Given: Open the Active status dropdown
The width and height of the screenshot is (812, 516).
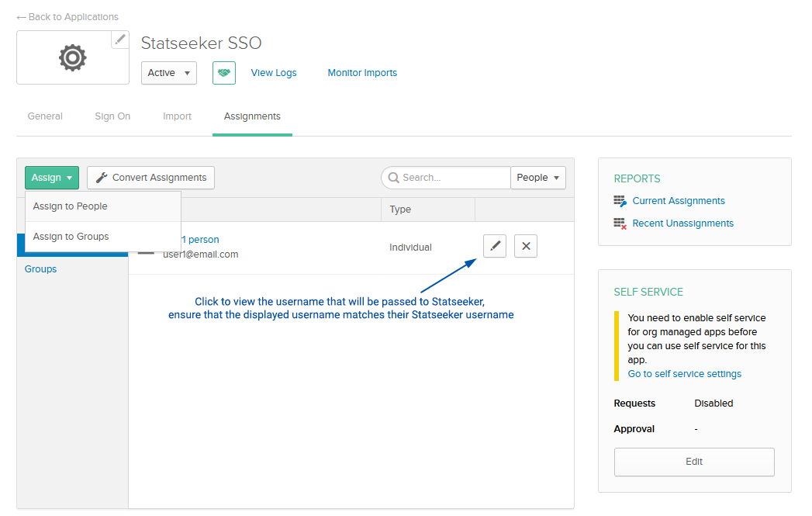Looking at the screenshot, I should pyautogui.click(x=169, y=73).
